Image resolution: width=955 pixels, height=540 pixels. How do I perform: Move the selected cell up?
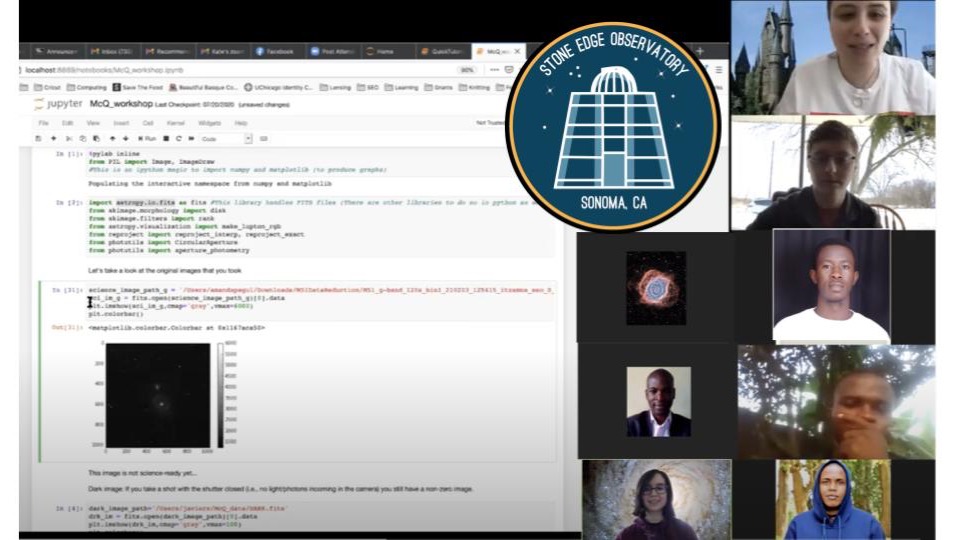click(x=112, y=138)
